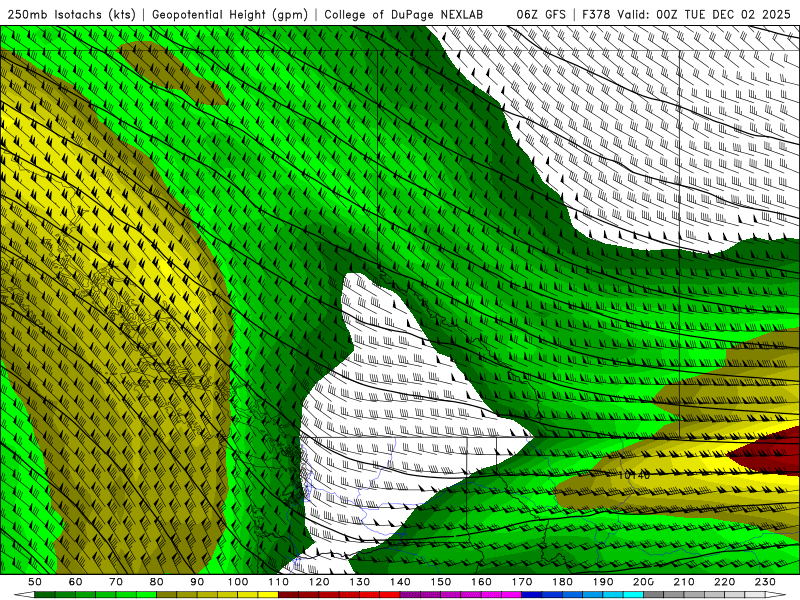
Task: Click the '140' label on the color scale
Action: (x=400, y=582)
